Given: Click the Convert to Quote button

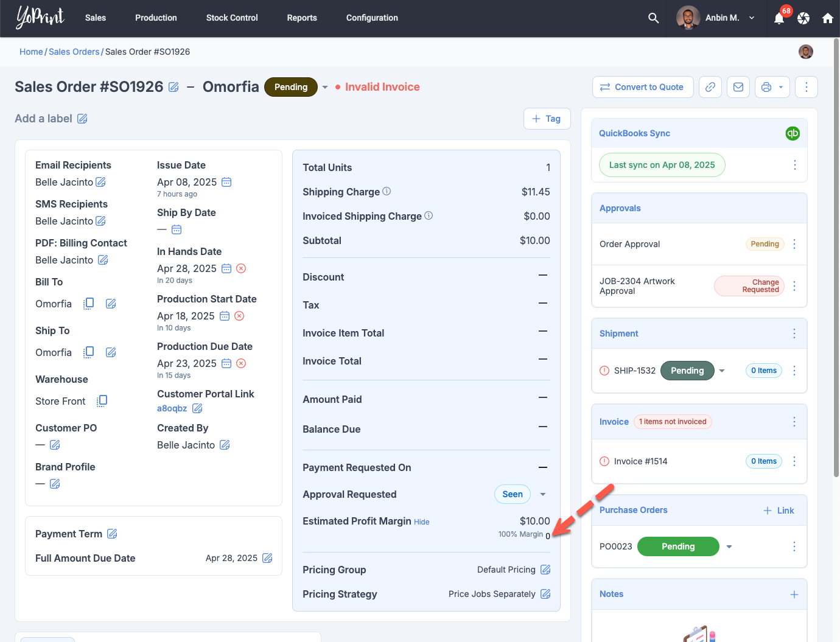Looking at the screenshot, I should [x=642, y=87].
